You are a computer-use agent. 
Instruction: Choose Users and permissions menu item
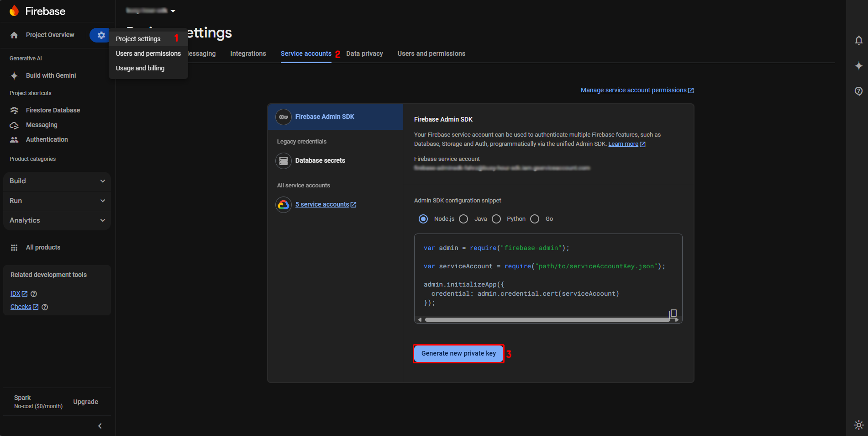pyautogui.click(x=148, y=53)
